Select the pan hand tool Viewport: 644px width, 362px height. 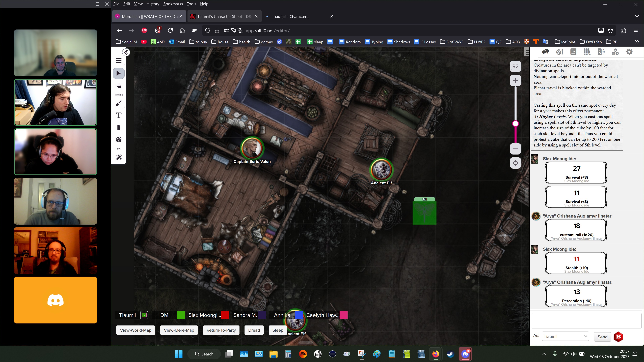[119, 86]
